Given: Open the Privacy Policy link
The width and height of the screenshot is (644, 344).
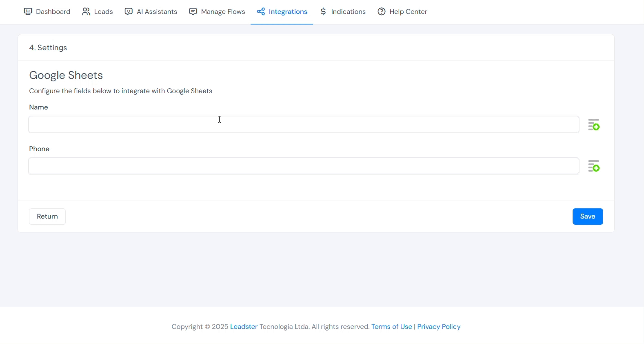Looking at the screenshot, I should 439,327.
